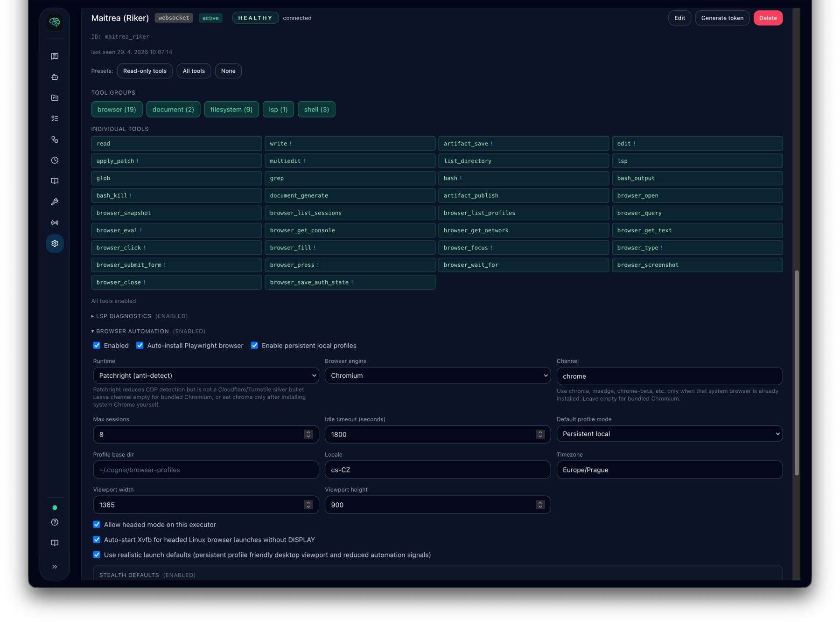Screen dimensions: 840x625
Task: Open the Browser engine Chromium dropdown
Action: 438,375
